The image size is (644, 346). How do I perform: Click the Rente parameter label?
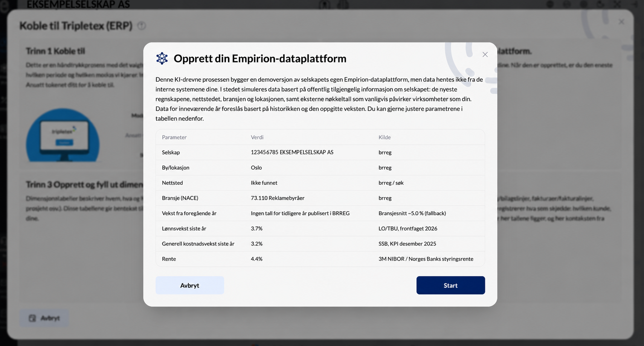pos(169,259)
